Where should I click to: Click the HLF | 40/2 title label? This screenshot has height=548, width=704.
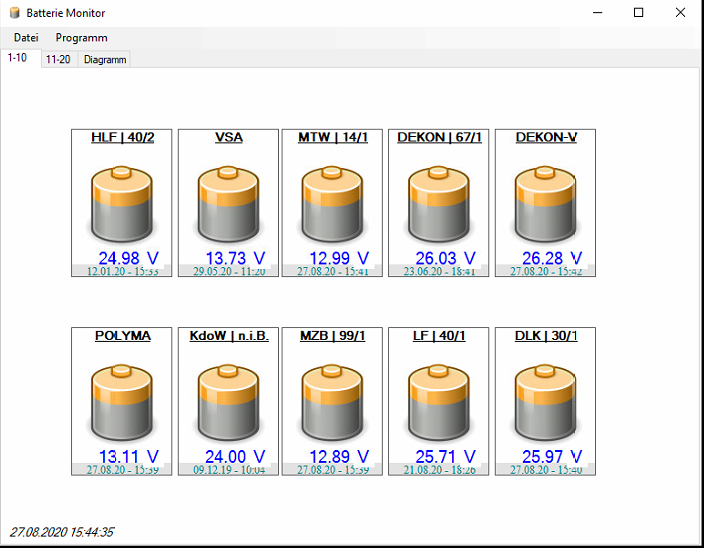(122, 138)
